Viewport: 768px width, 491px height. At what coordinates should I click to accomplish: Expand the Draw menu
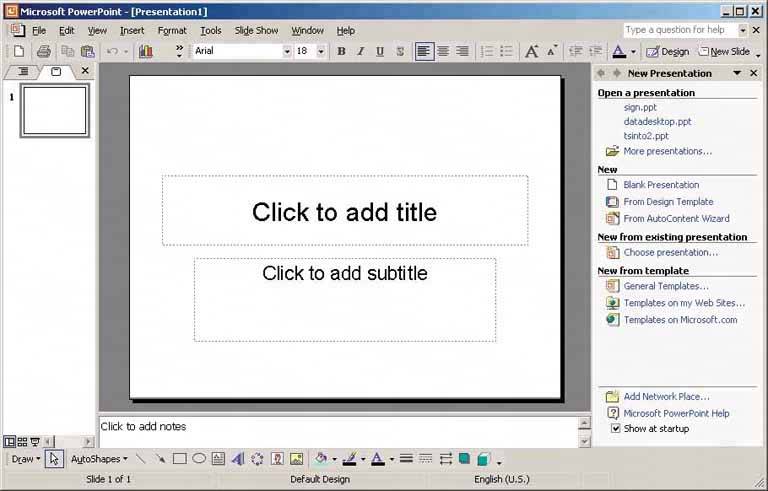pyautogui.click(x=25, y=459)
